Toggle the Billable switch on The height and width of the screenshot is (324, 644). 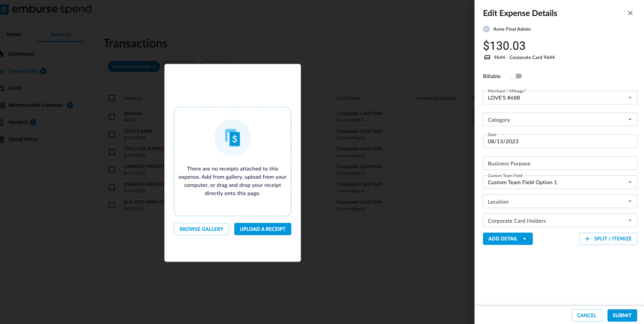click(x=516, y=76)
